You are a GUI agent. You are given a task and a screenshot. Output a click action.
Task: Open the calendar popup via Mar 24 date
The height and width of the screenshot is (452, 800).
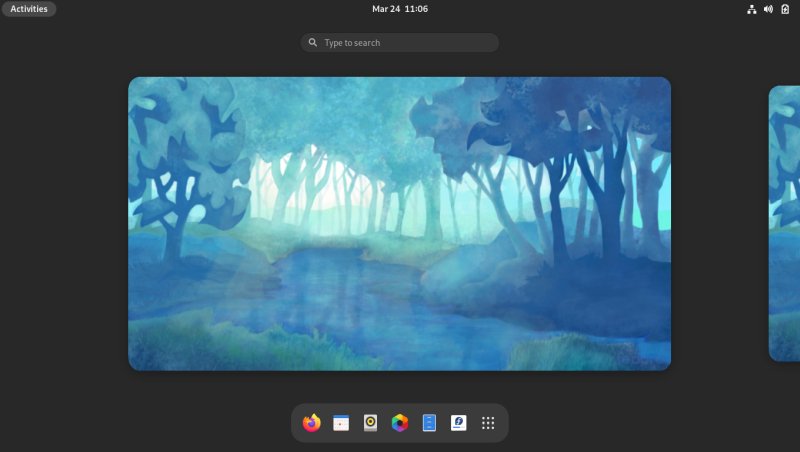[x=385, y=9]
